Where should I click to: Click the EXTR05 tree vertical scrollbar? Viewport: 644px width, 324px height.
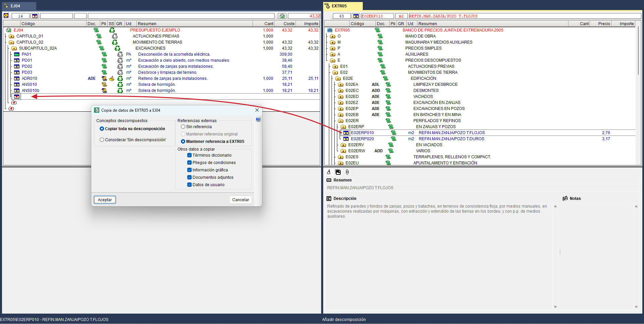point(639,51)
